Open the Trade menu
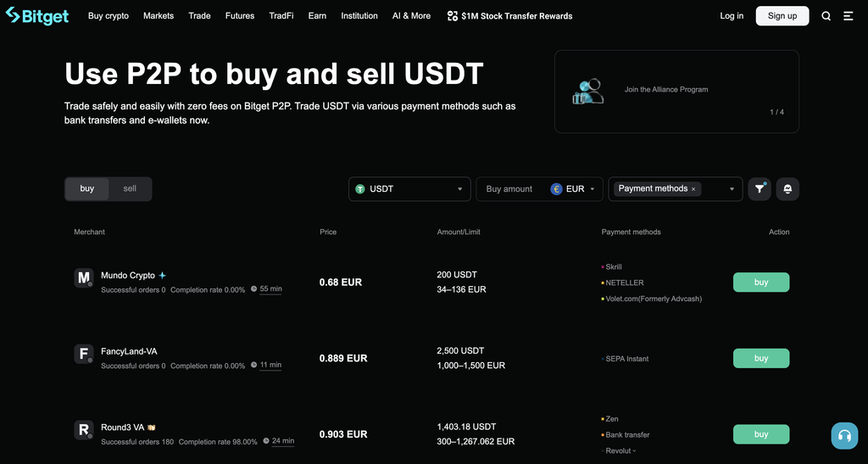This screenshot has width=868, height=464. (x=199, y=16)
